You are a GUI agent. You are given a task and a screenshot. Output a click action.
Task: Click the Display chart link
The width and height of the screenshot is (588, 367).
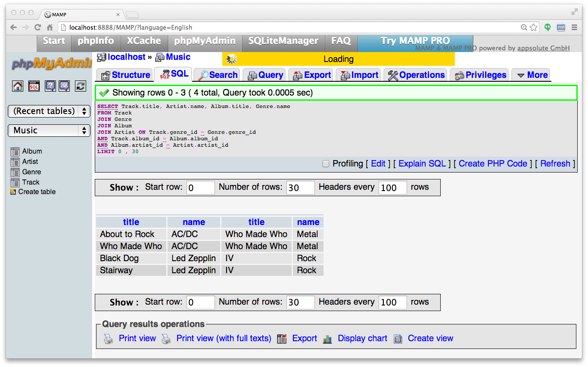click(362, 339)
